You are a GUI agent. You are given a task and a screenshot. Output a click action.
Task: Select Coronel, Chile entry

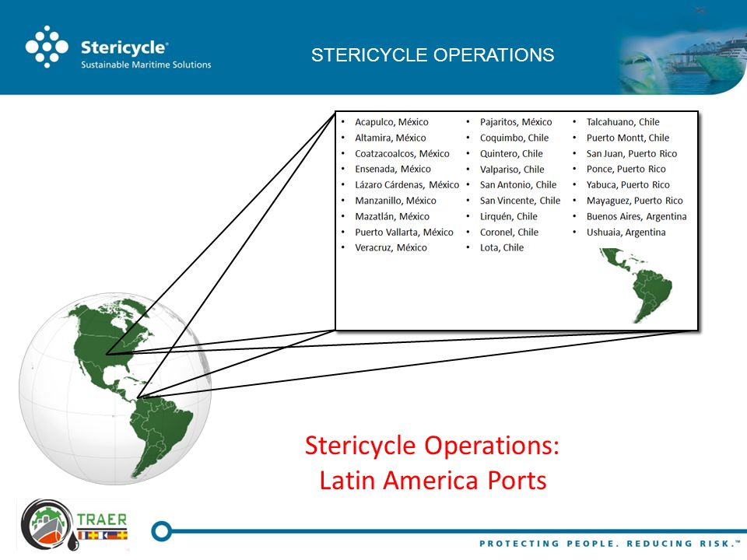pyautogui.click(x=509, y=232)
